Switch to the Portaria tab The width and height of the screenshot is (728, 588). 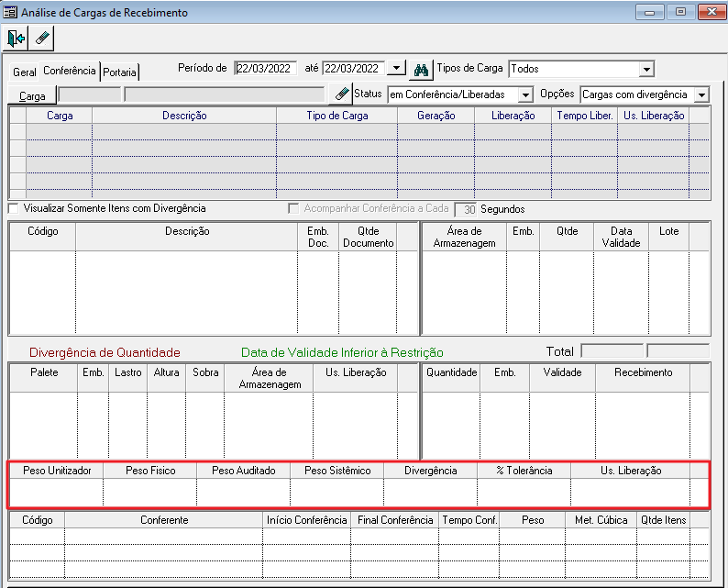coord(120,72)
